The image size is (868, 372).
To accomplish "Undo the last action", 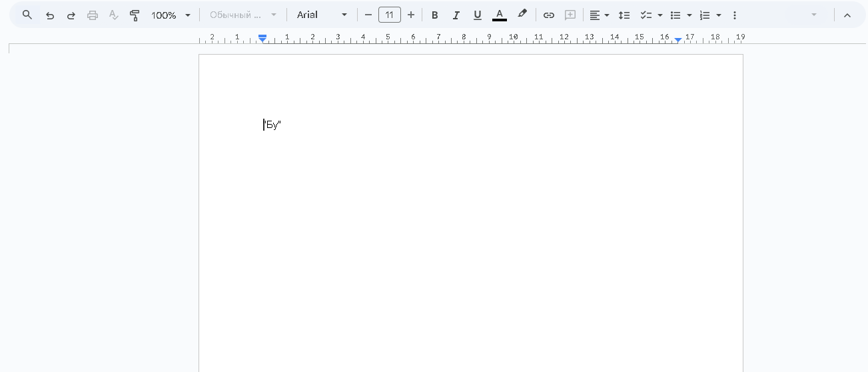I will pos(50,15).
